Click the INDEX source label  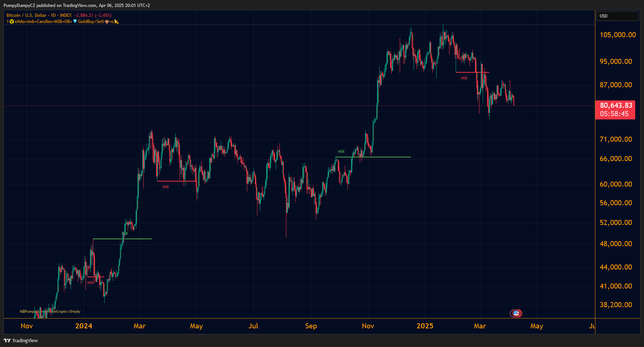pyautogui.click(x=66, y=15)
